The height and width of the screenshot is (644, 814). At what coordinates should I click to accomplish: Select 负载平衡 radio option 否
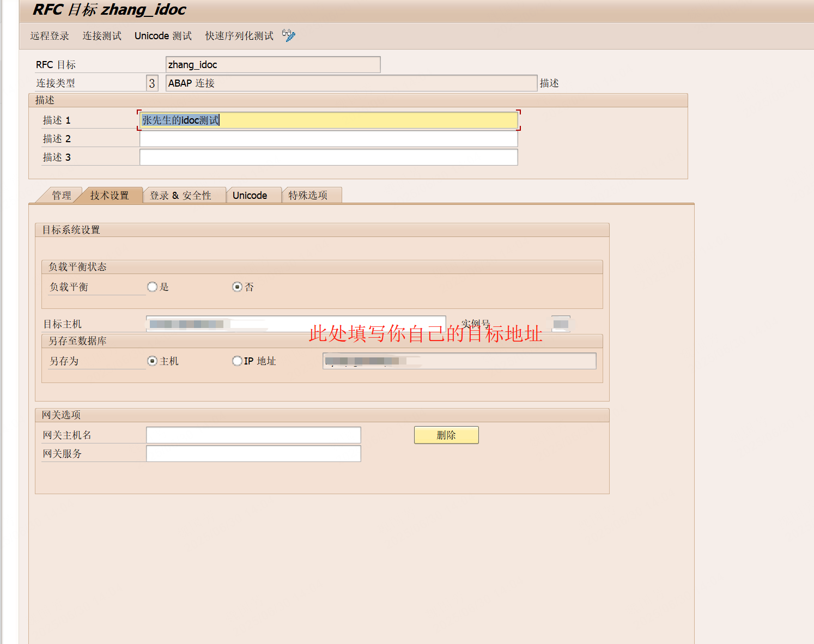(x=237, y=287)
